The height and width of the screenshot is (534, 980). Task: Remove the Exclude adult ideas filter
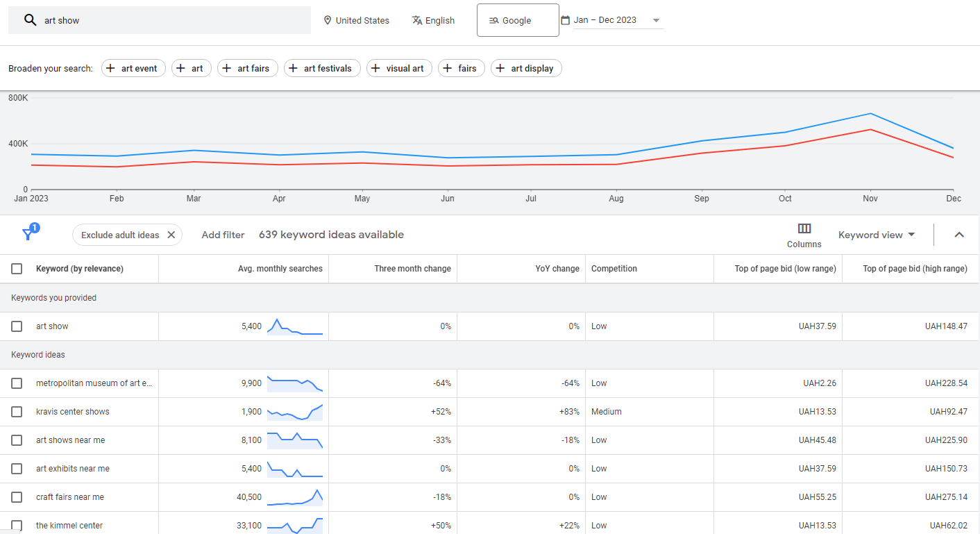tap(171, 235)
